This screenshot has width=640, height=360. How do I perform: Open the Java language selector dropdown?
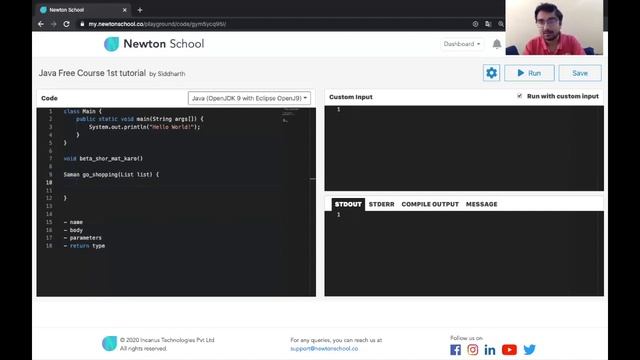(x=249, y=98)
